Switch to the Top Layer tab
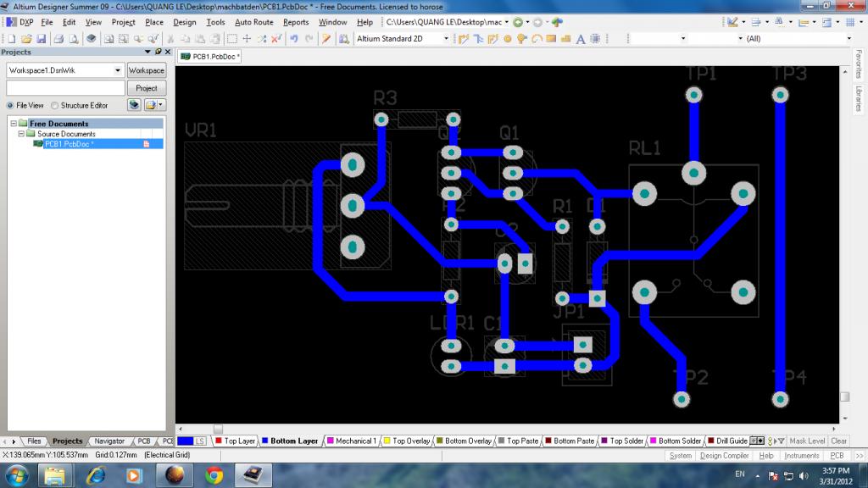868x488 pixels. [x=239, y=441]
